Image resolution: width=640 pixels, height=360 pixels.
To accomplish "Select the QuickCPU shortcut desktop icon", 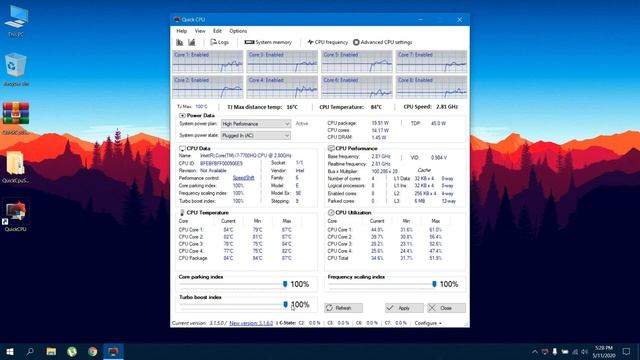I will [x=16, y=215].
